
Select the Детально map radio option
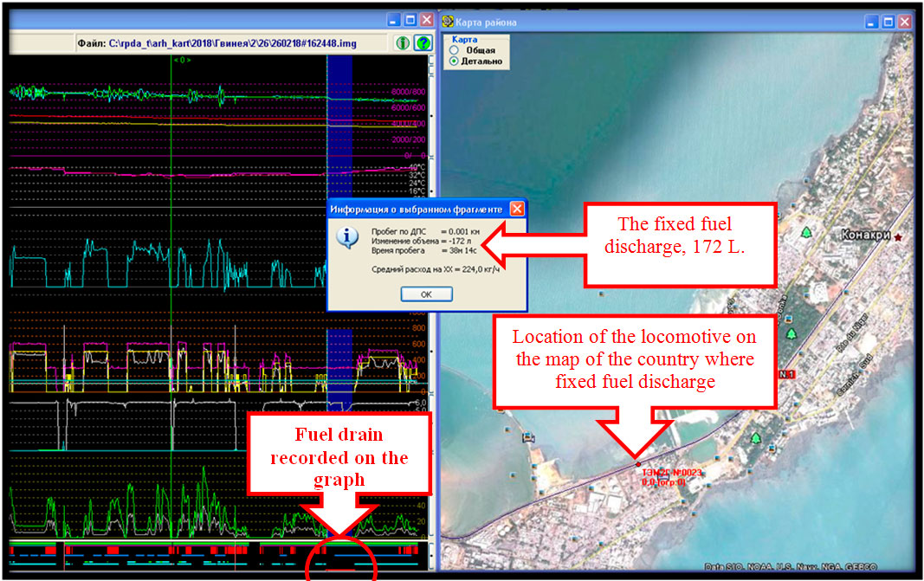[x=453, y=61]
